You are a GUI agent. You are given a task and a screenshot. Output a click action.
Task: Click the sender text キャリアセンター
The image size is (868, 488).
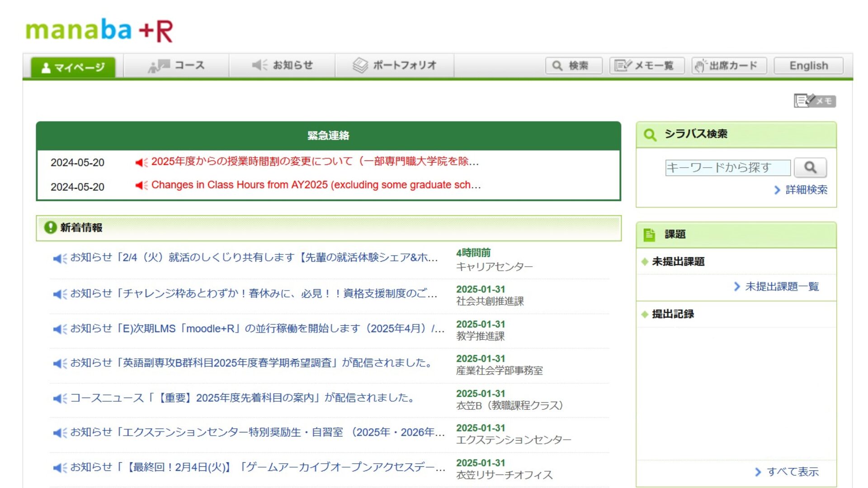coord(495,267)
